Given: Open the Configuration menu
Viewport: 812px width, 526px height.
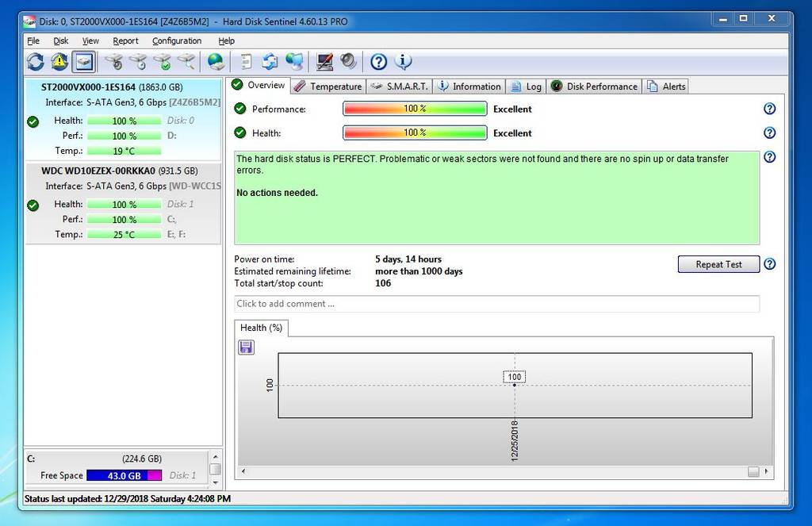Looking at the screenshot, I should 177,40.
